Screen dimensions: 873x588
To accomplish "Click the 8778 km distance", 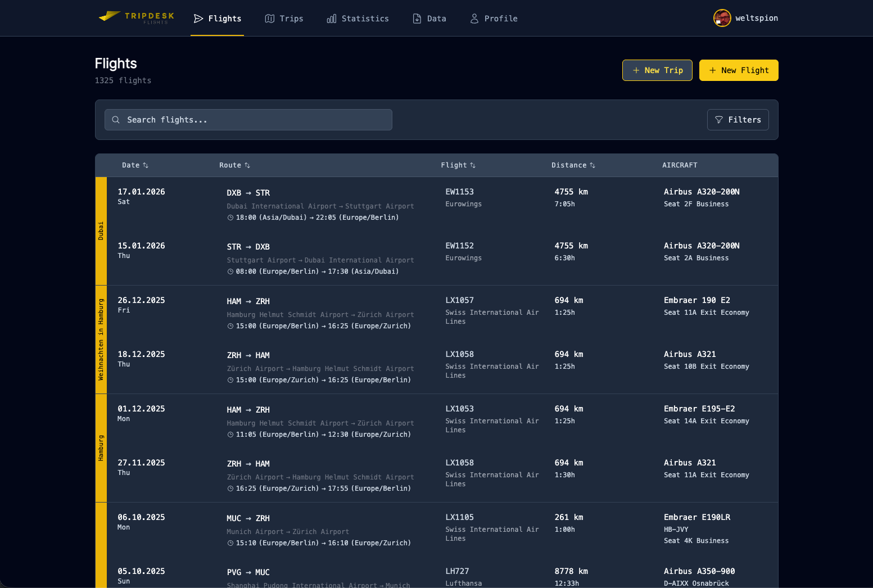I will pyautogui.click(x=571, y=571).
